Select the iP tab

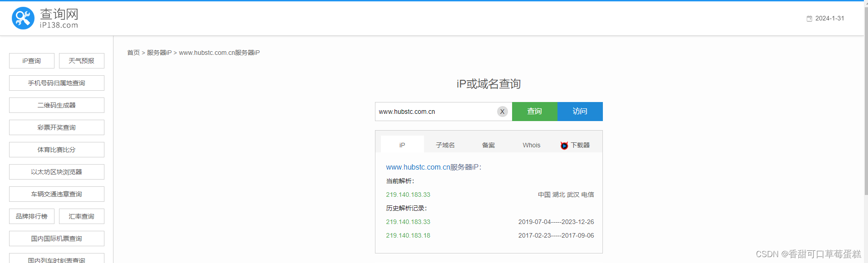pos(402,145)
